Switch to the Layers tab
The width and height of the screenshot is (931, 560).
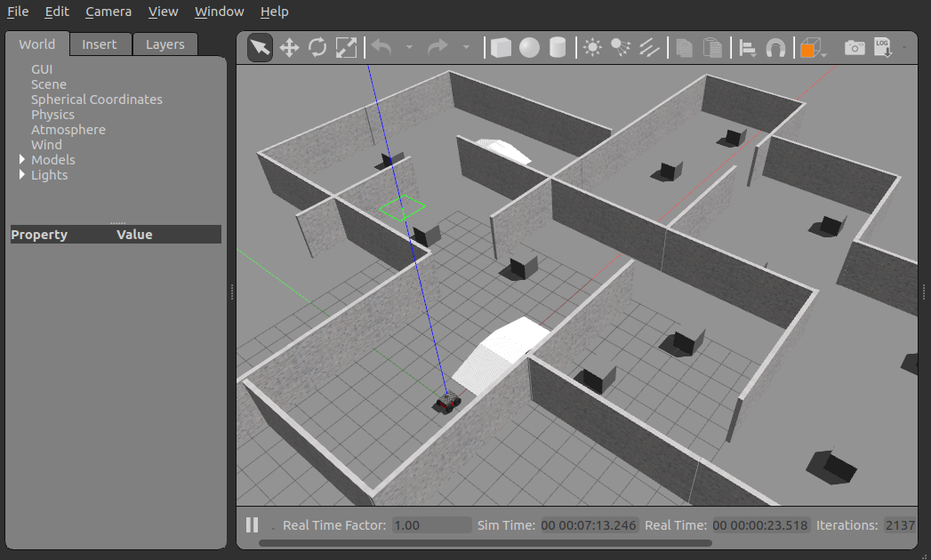165,44
